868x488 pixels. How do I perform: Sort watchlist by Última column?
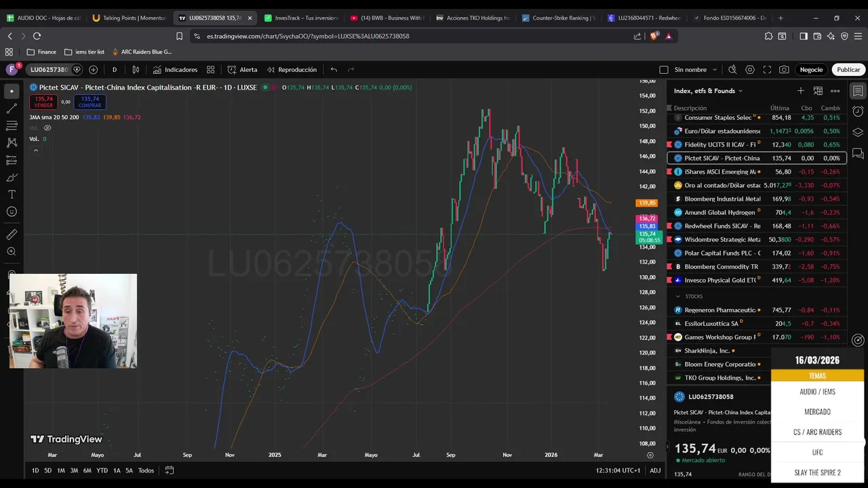[x=779, y=108]
